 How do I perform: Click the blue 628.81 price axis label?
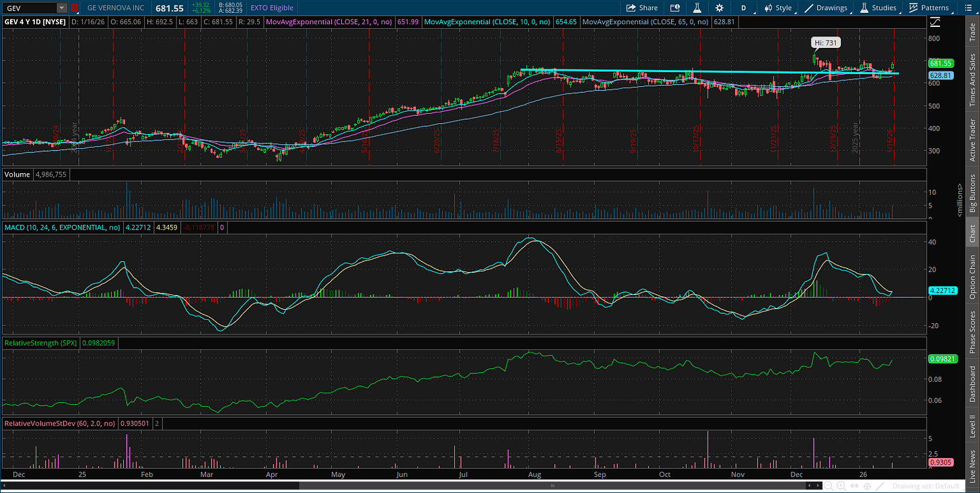[940, 75]
